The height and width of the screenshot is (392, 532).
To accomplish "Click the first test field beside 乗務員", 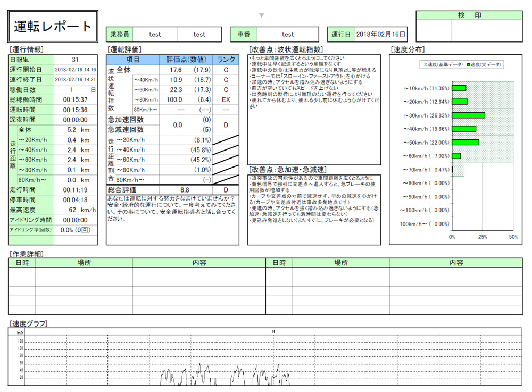I will click(155, 35).
